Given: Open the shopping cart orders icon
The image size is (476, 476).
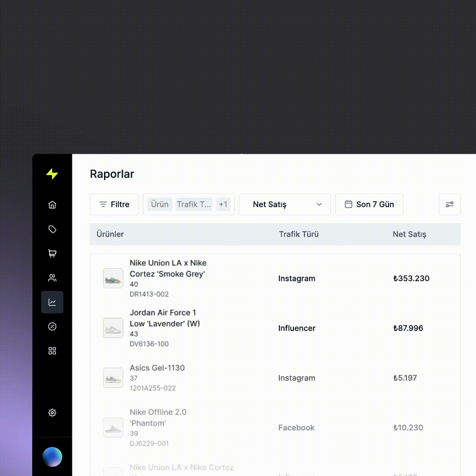Looking at the screenshot, I should [x=52, y=253].
